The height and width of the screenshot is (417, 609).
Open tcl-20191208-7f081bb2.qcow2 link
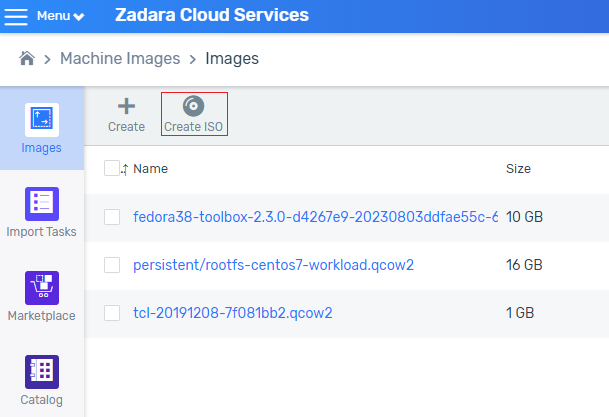[x=233, y=313]
